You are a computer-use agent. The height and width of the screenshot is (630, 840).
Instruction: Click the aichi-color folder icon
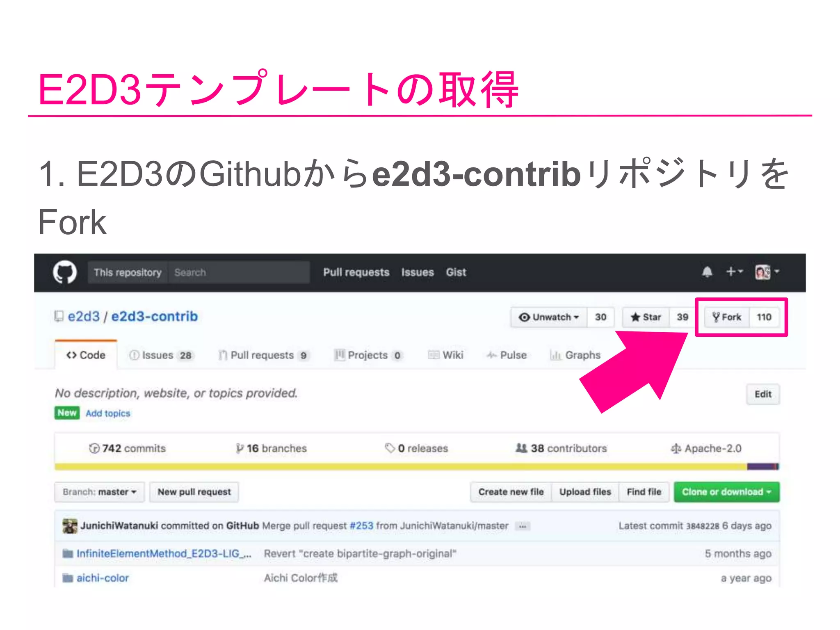(x=68, y=578)
